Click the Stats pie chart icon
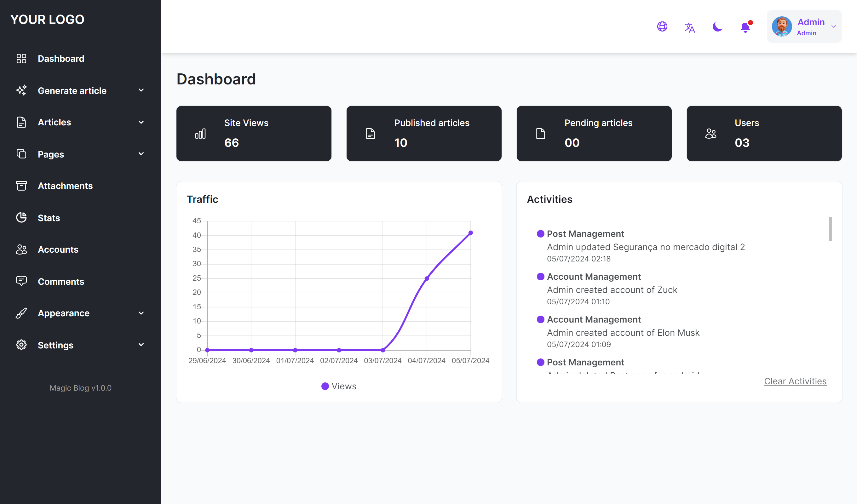 coord(21,218)
